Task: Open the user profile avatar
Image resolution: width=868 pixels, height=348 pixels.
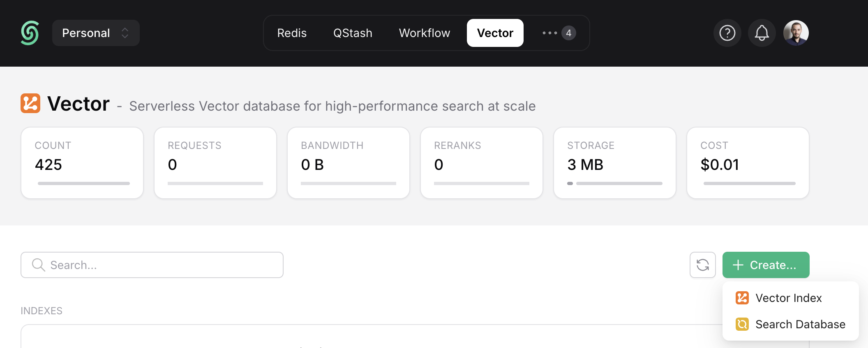Action: (796, 33)
